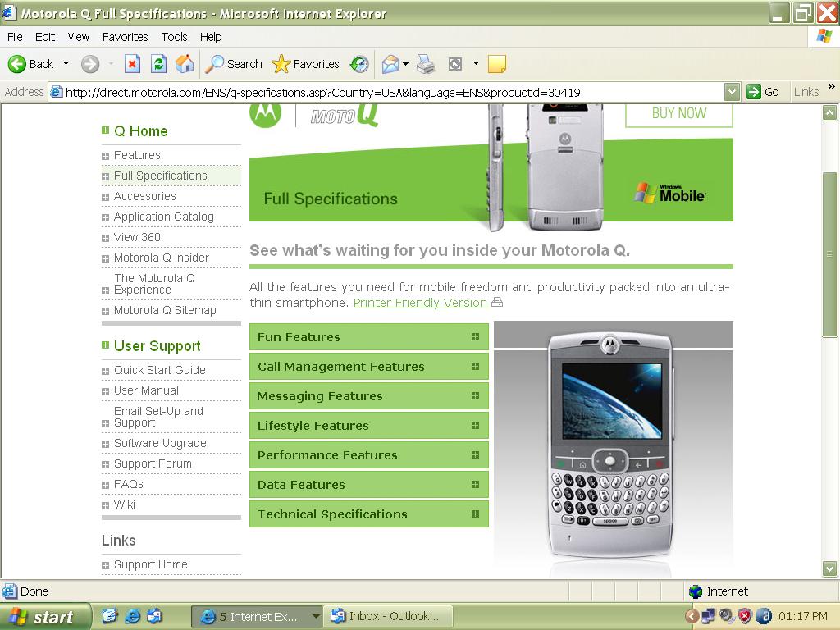This screenshot has height=630, width=840.
Task: Open the View 360 sidebar link
Action: pyautogui.click(x=137, y=237)
